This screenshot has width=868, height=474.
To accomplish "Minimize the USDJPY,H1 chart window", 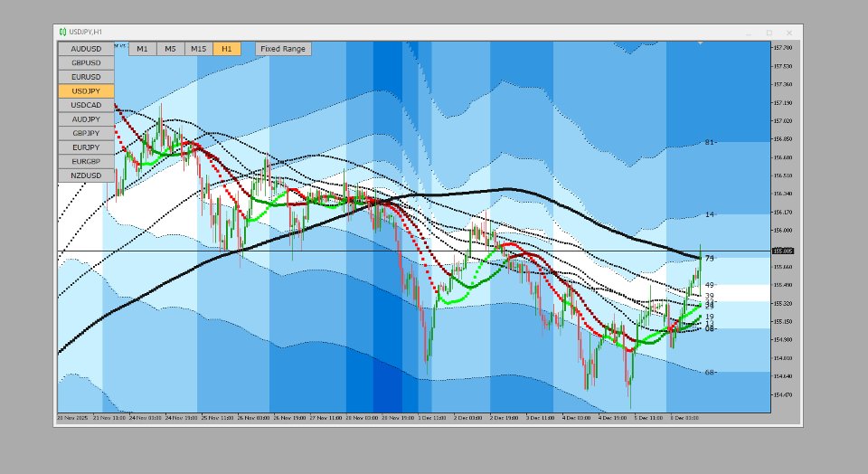I will (x=749, y=33).
